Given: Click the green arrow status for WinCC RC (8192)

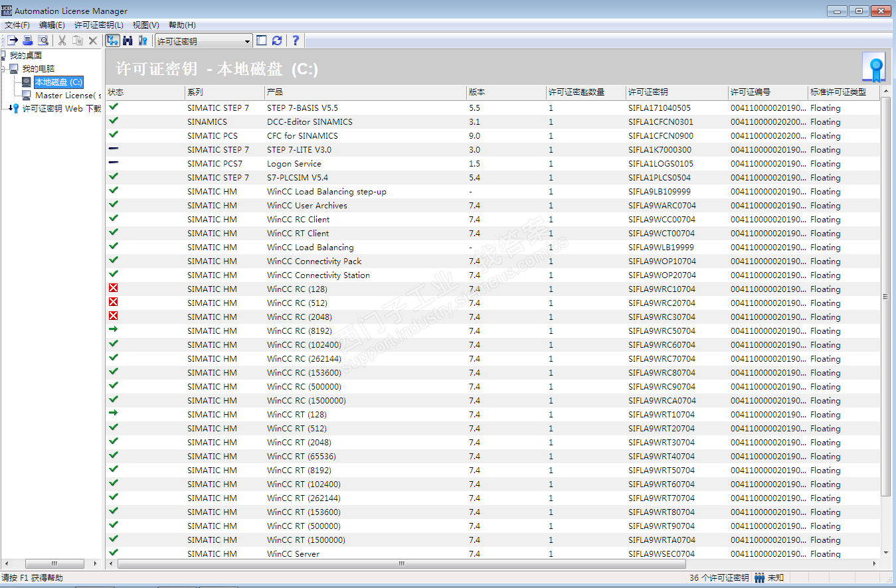Looking at the screenshot, I should pyautogui.click(x=114, y=329).
